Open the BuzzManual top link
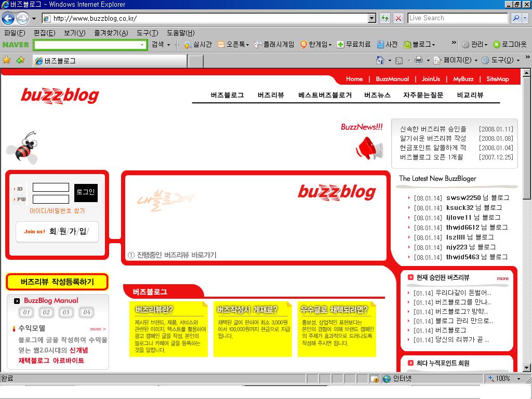This screenshot has height=399, width=532. click(x=392, y=79)
